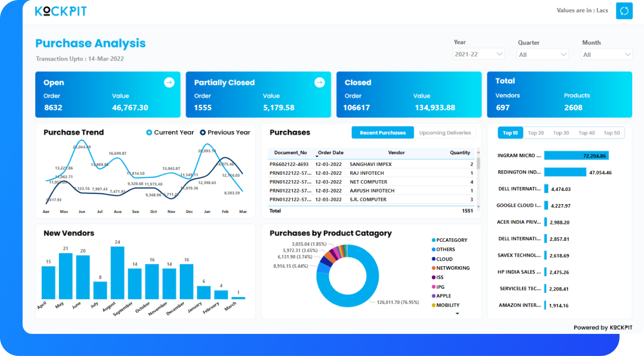The height and width of the screenshot is (356, 644).
Task: Click the NETWORKING legend entry
Action: pyautogui.click(x=450, y=268)
